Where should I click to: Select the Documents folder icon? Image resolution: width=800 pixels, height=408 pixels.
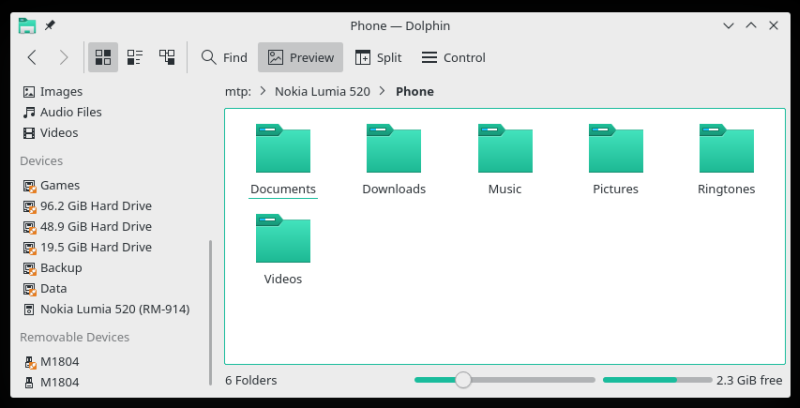point(283,148)
